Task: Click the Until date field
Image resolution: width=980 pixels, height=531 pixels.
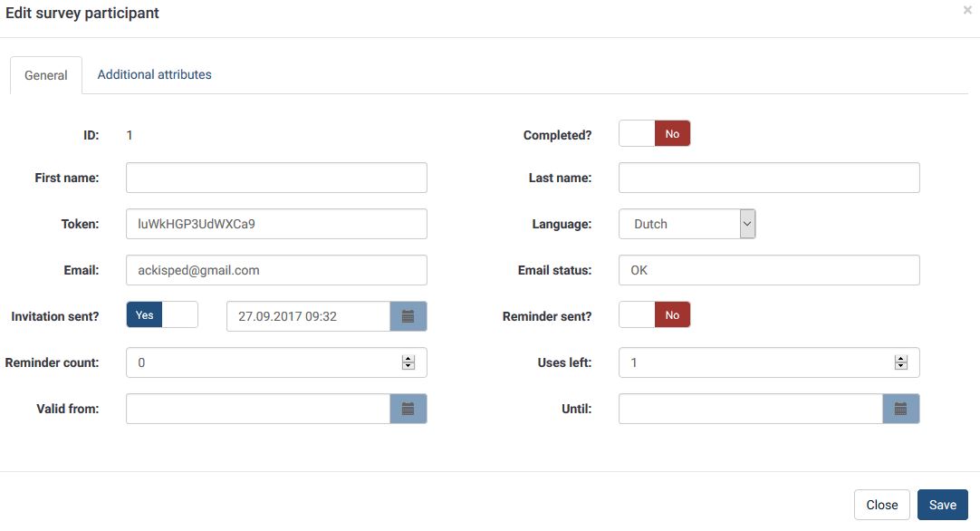Action: click(751, 409)
